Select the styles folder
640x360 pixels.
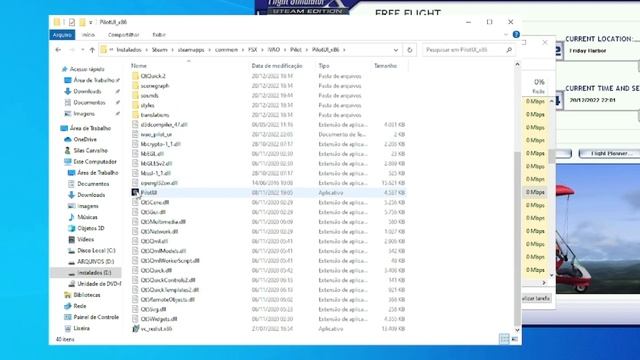[147, 105]
